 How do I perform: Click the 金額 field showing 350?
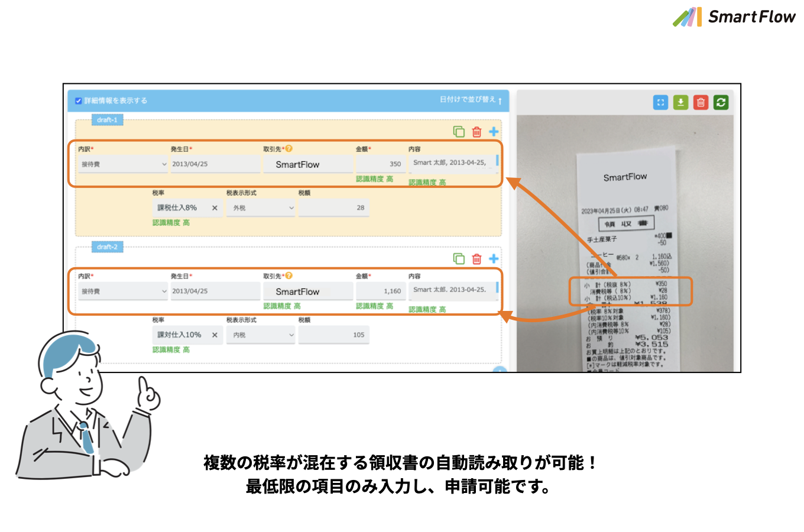pos(381,164)
